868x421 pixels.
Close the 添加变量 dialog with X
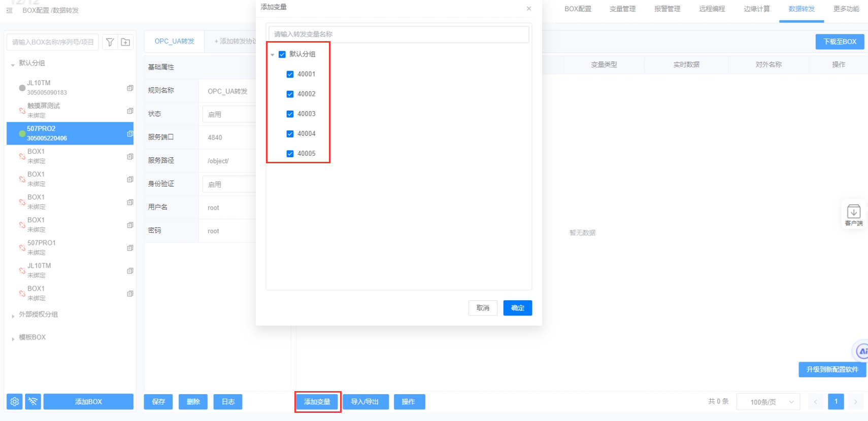(x=529, y=9)
